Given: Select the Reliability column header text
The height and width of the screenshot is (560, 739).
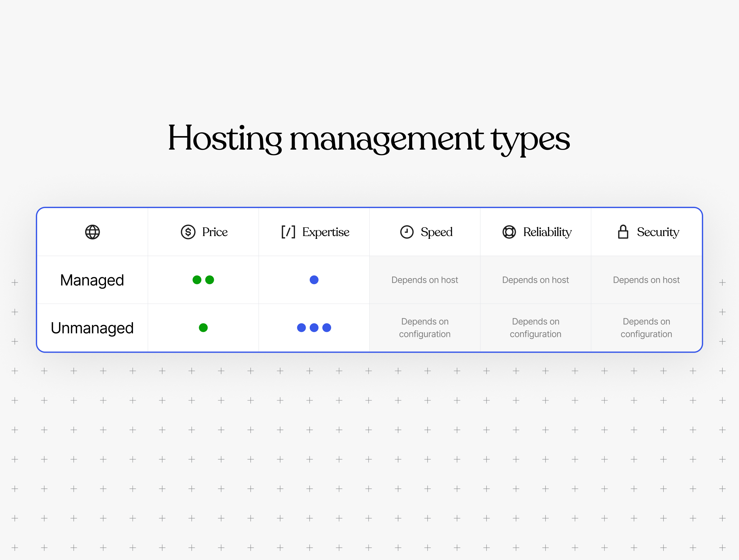Looking at the screenshot, I should click(x=547, y=232).
